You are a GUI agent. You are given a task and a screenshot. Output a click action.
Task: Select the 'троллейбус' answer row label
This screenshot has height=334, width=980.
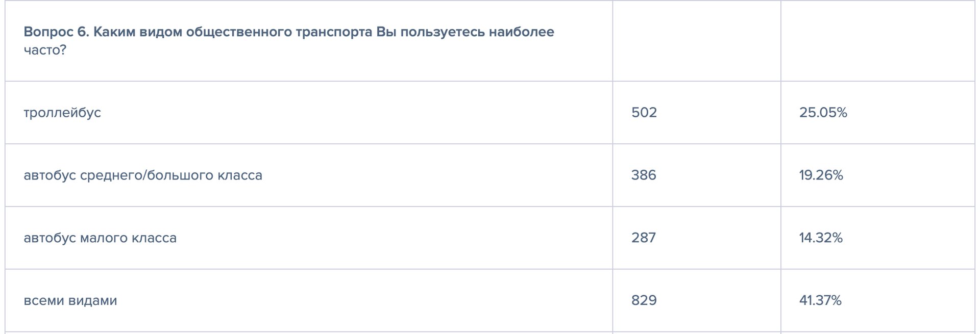(62, 113)
